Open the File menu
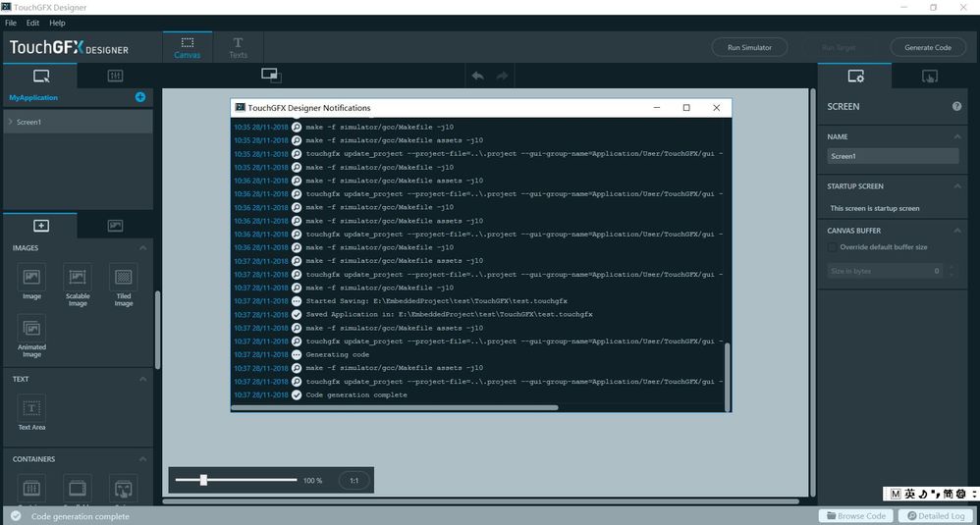Image resolution: width=980 pixels, height=525 pixels. tap(11, 24)
